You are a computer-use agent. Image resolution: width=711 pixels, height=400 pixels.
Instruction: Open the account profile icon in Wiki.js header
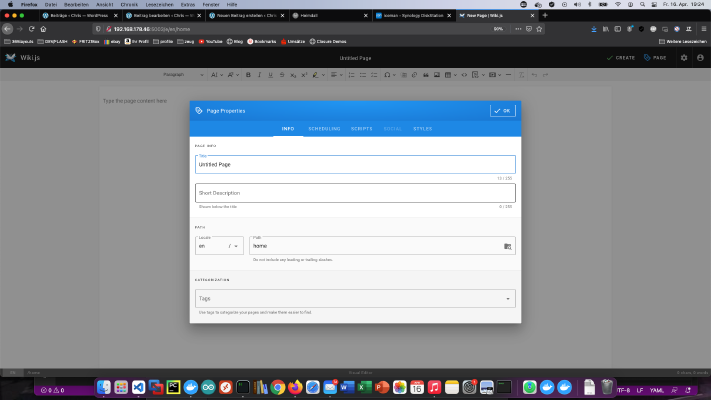tap(700, 58)
